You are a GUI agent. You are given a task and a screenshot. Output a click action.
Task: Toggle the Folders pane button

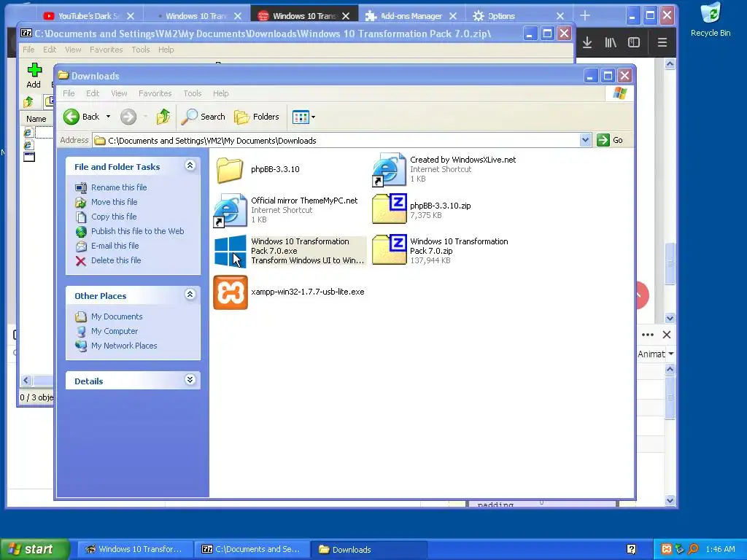257,117
